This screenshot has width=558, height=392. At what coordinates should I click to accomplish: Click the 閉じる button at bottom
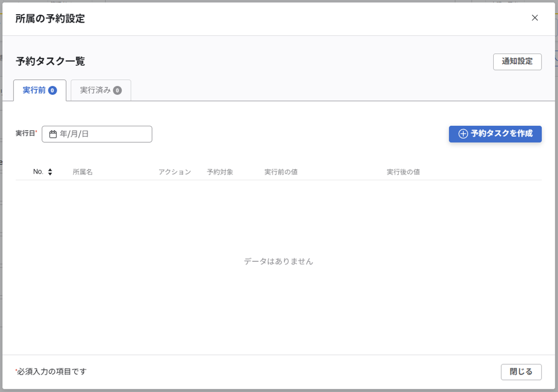521,372
